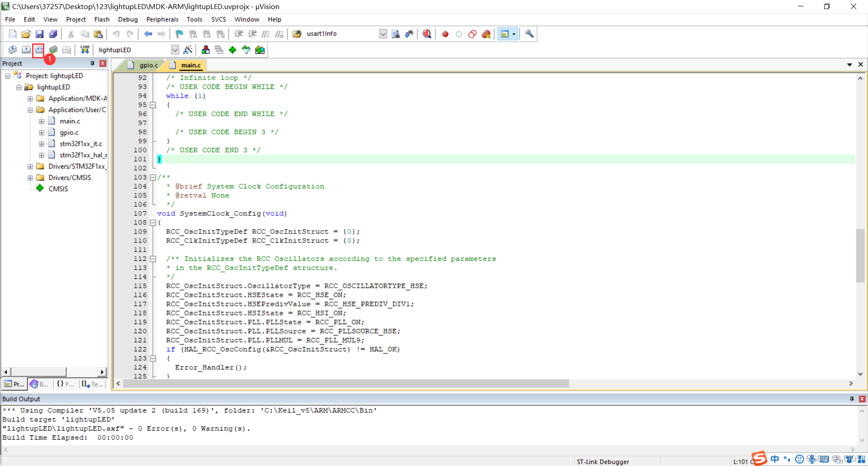The image size is (868, 466).
Task: Click the Incremental Find binoculars icon
Action: click(x=410, y=34)
